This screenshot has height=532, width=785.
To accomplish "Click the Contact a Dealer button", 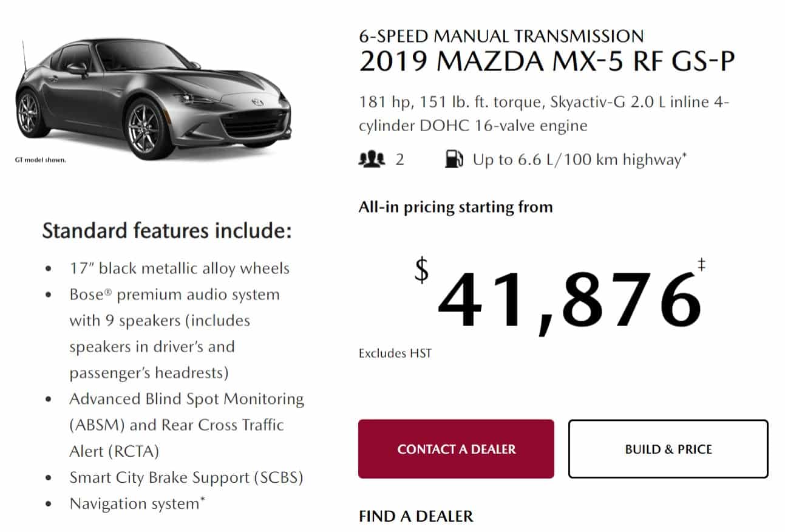I will pyautogui.click(x=456, y=449).
